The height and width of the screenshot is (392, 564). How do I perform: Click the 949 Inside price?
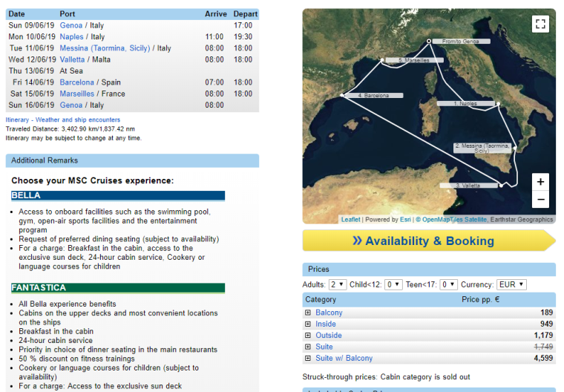(546, 324)
